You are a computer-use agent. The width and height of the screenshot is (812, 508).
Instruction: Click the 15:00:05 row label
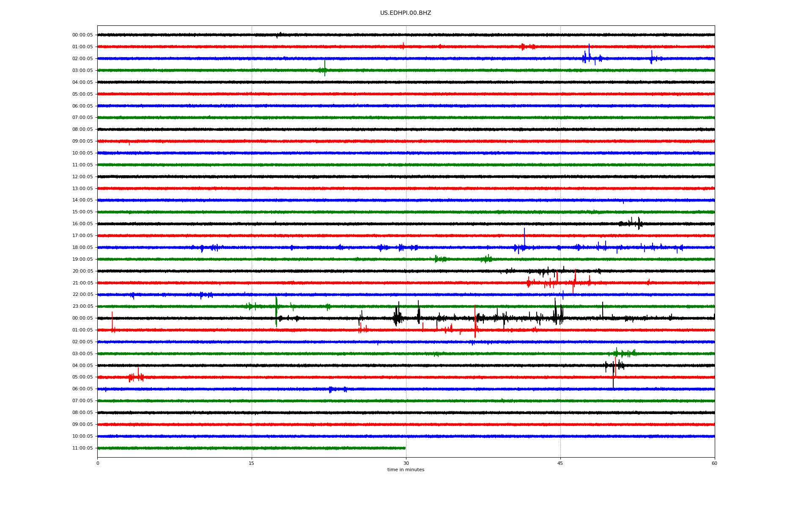82,212
